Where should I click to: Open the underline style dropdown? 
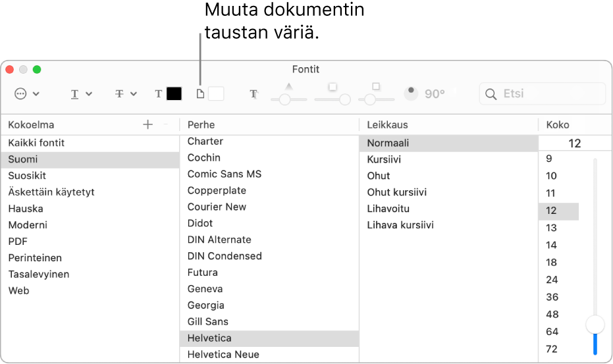(81, 94)
